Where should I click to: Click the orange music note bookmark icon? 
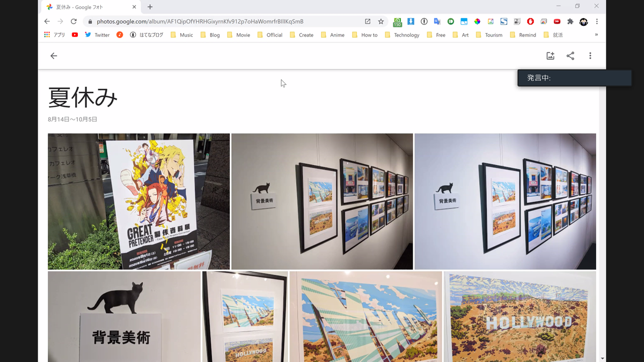click(120, 35)
